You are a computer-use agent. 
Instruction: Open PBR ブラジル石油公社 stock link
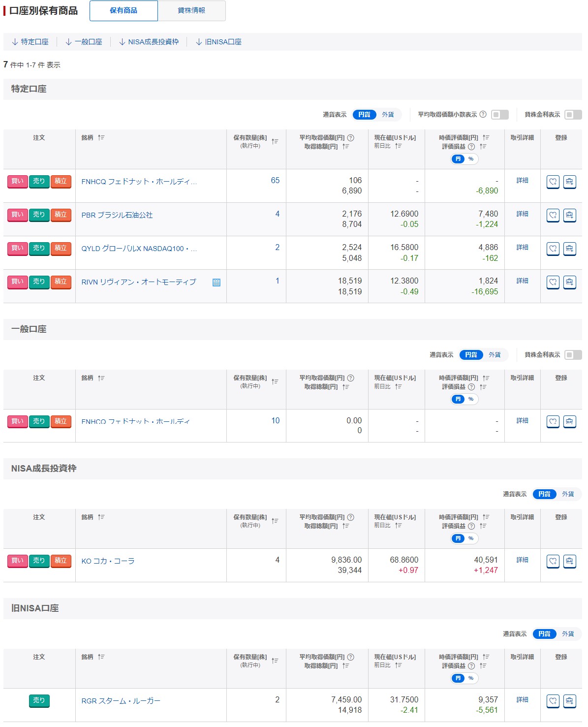click(x=117, y=215)
